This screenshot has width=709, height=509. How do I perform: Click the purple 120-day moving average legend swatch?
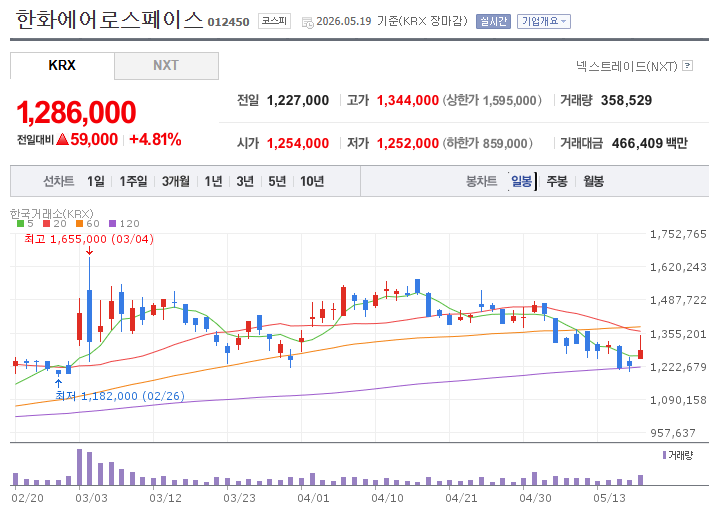pos(113,223)
